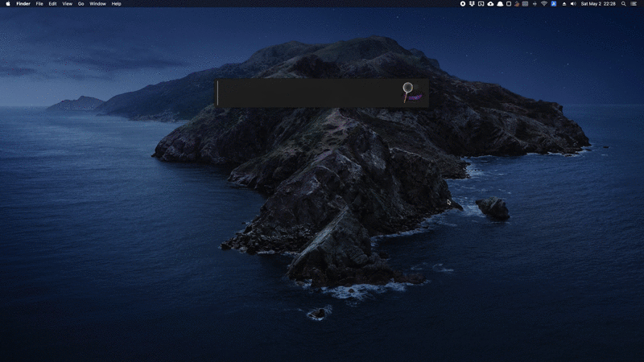Screen dimensions: 644x362
Task: Open the Window menu
Action: [x=97, y=4]
